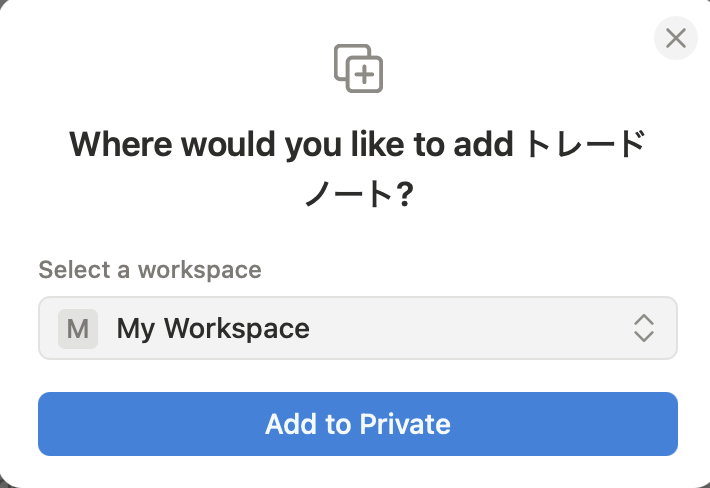Viewport: 710px width, 488px height.
Task: Select the "My Workspace" text in selector
Action: (x=213, y=328)
